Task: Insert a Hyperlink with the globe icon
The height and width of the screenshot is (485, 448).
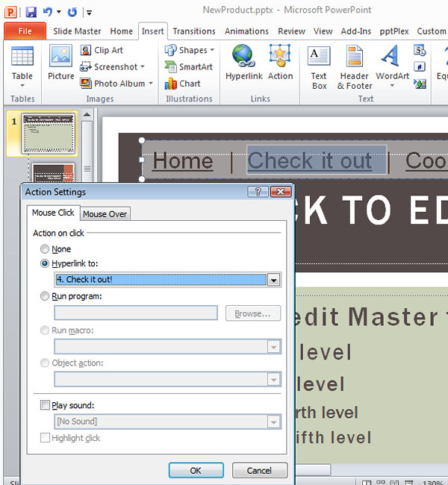Action: click(x=244, y=63)
